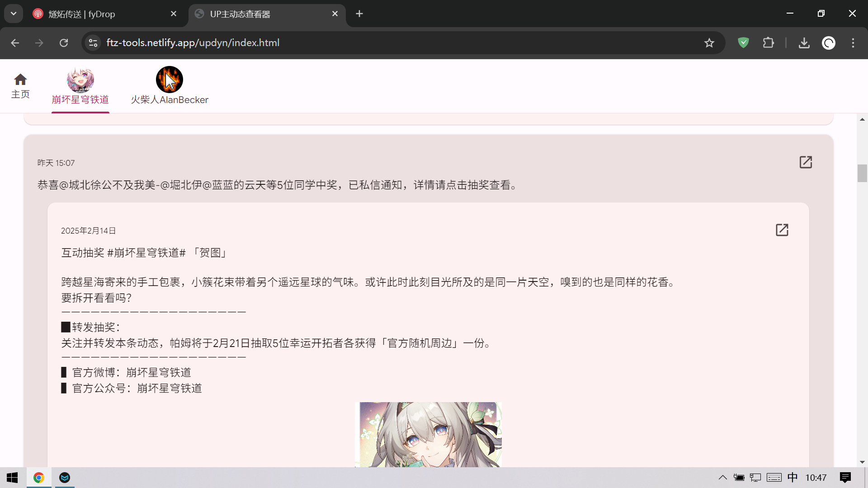Open a new browser tab
The width and height of the screenshot is (868, 488).
(x=359, y=14)
